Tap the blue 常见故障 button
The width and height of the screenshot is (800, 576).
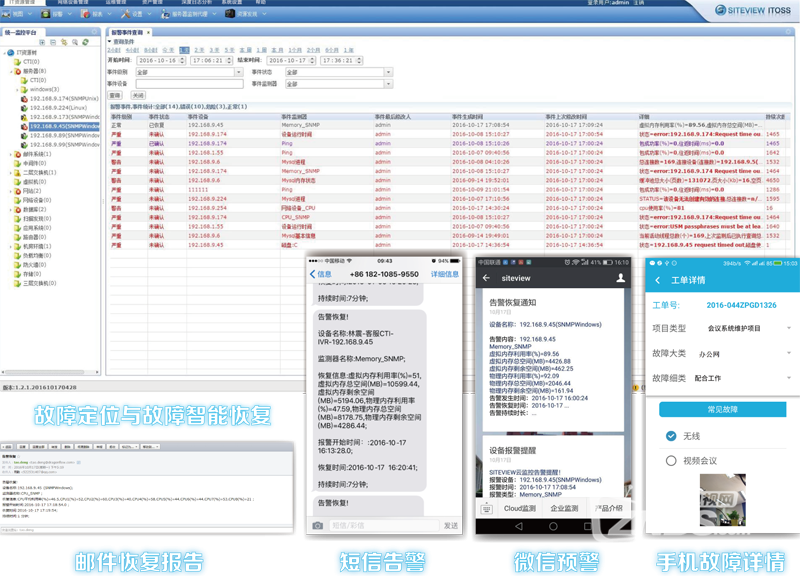[x=722, y=409]
